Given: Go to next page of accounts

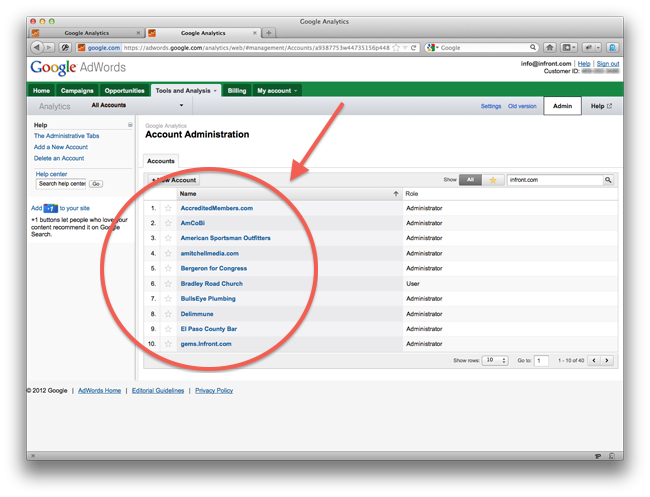Looking at the screenshot, I should (x=607, y=360).
